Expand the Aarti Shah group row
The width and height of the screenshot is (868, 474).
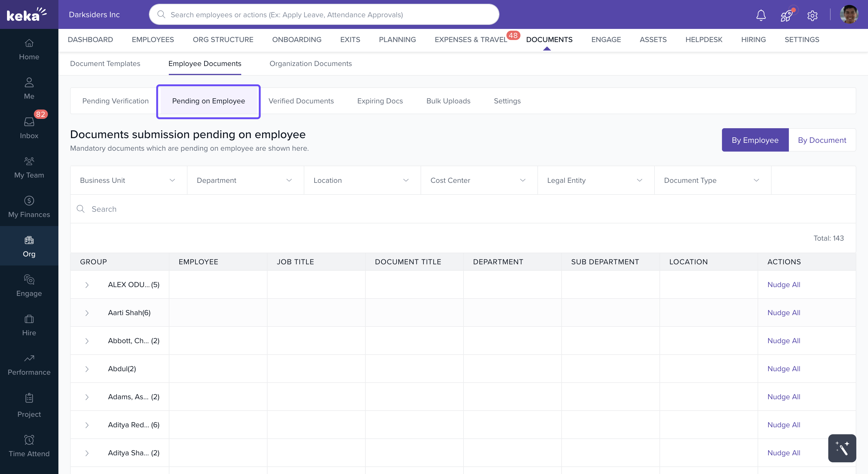click(x=87, y=313)
